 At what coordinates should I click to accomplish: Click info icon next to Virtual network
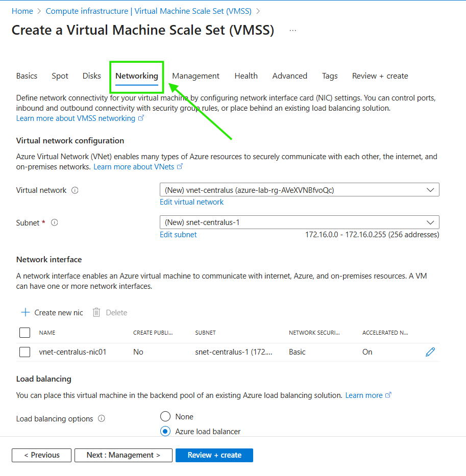(75, 190)
